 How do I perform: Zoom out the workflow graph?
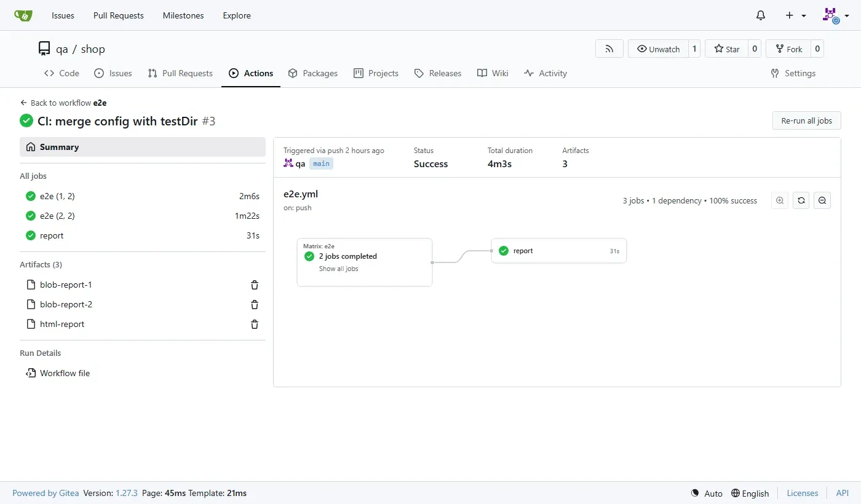pos(822,200)
